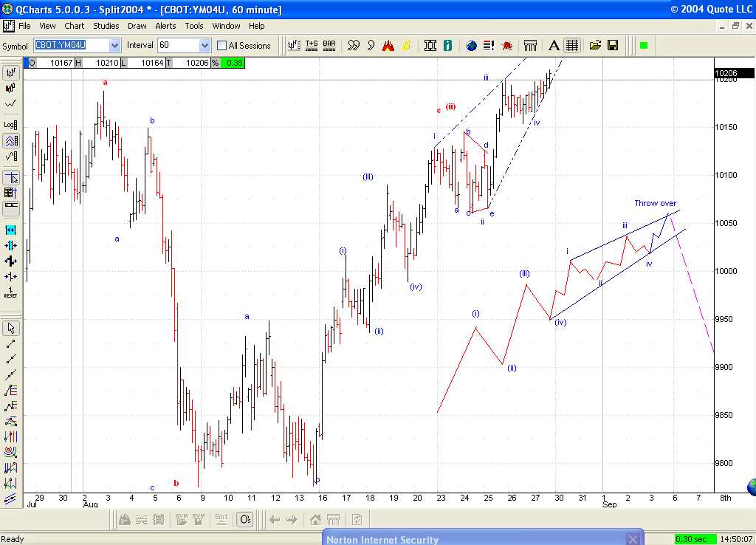This screenshot has height=545, width=756.
Task: Open the Tools menu
Action: (x=194, y=26)
